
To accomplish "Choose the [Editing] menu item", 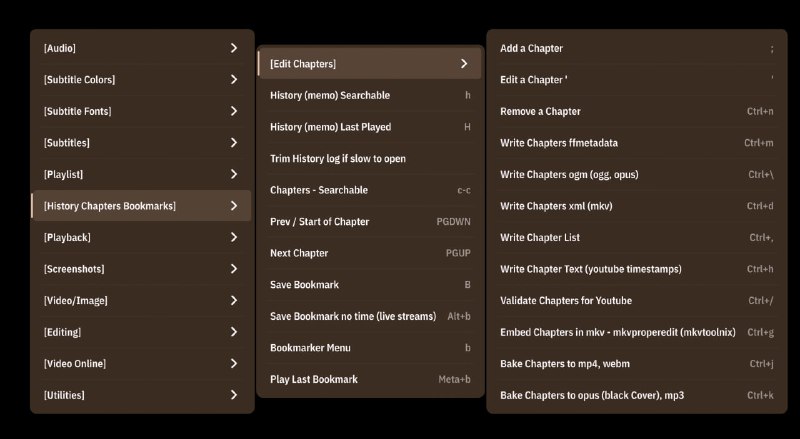I will tap(141, 332).
